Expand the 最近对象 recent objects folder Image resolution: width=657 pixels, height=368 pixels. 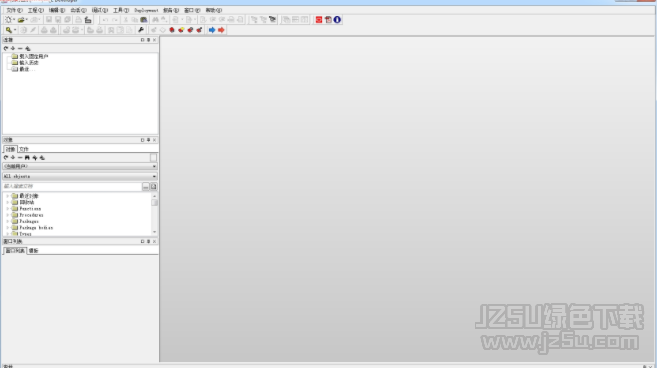tap(8, 196)
